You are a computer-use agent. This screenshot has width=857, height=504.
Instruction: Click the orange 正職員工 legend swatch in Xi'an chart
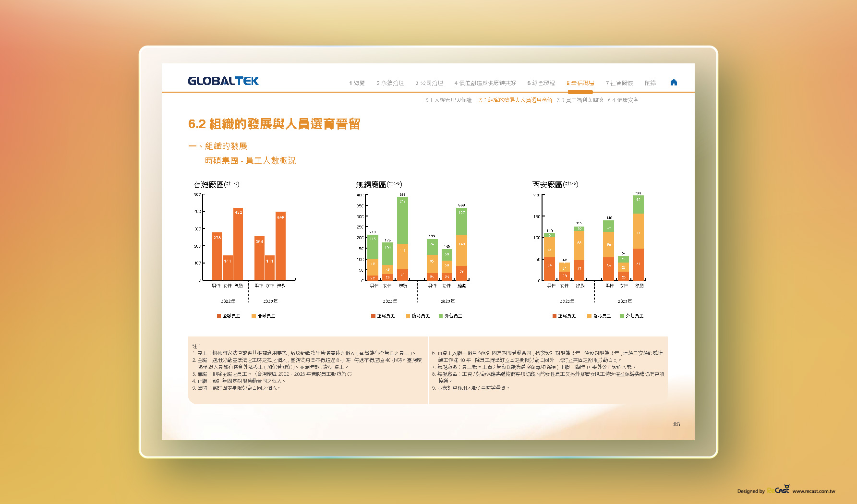pos(555,316)
